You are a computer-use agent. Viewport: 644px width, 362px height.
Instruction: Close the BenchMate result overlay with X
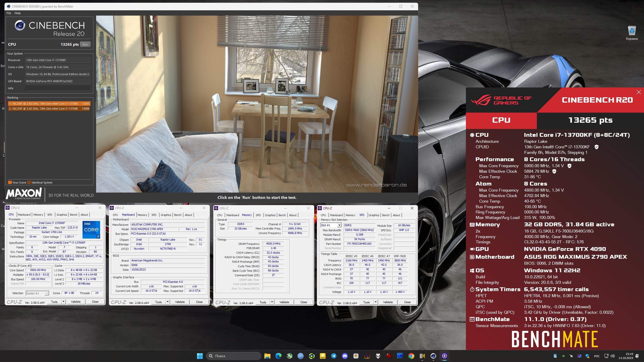pos(638,92)
